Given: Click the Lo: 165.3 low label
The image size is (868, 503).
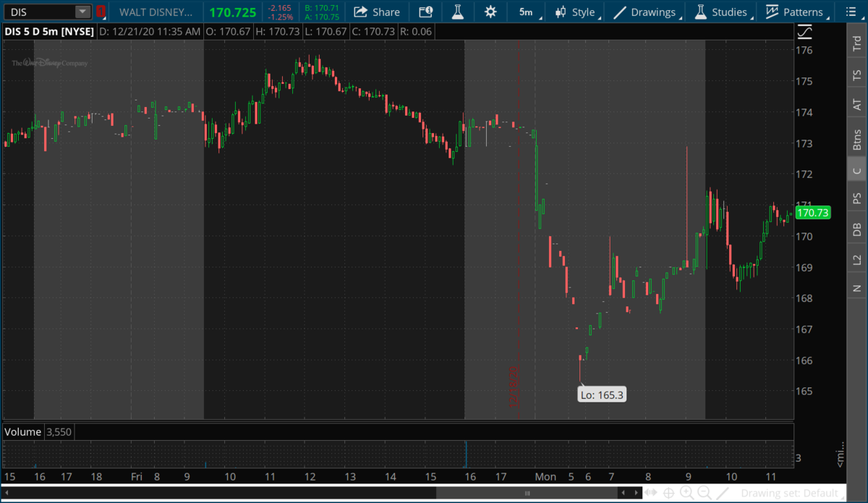Looking at the screenshot, I should point(602,395).
